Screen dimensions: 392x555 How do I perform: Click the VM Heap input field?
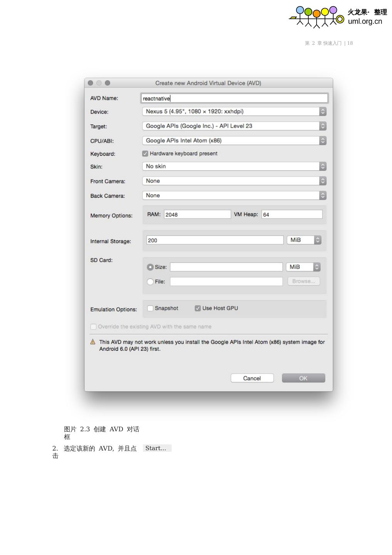click(x=292, y=214)
